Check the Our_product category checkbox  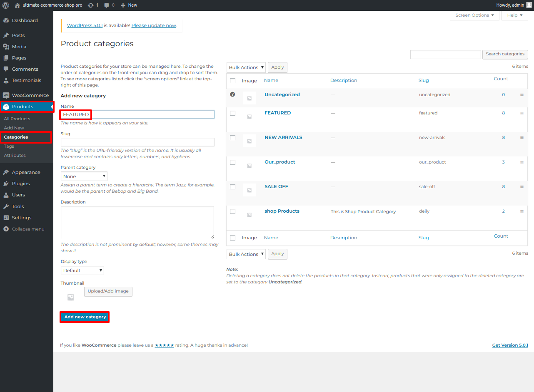click(x=232, y=162)
